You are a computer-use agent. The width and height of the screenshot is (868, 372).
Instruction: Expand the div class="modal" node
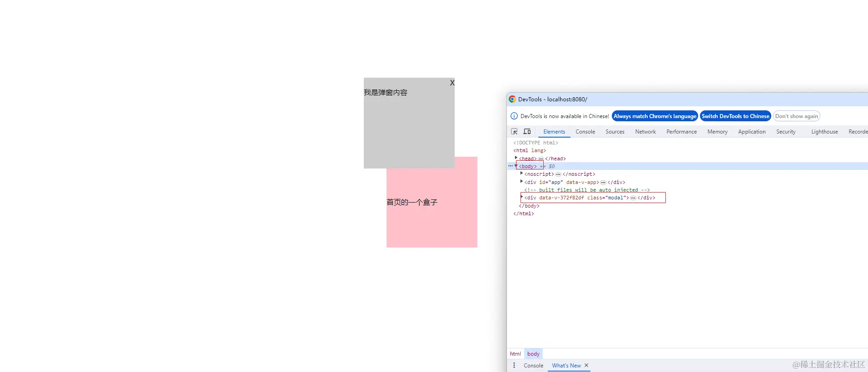point(521,197)
